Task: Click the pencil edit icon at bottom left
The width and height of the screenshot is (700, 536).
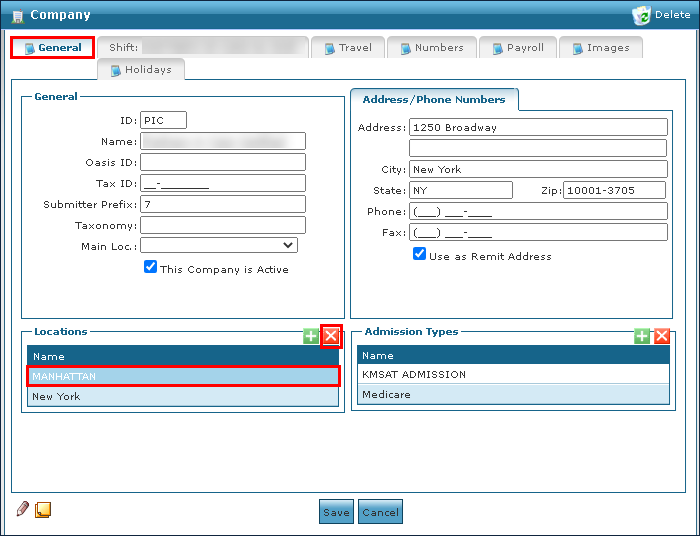Action: [x=23, y=509]
